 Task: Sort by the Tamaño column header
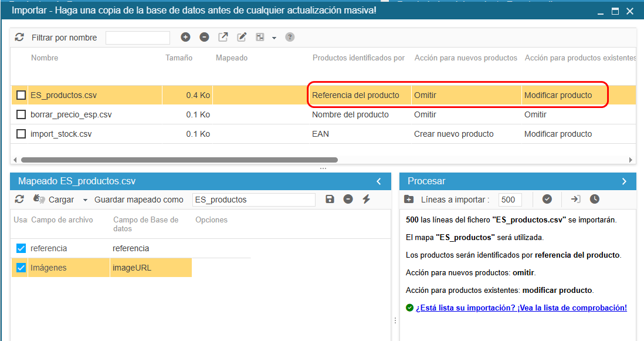pos(179,58)
